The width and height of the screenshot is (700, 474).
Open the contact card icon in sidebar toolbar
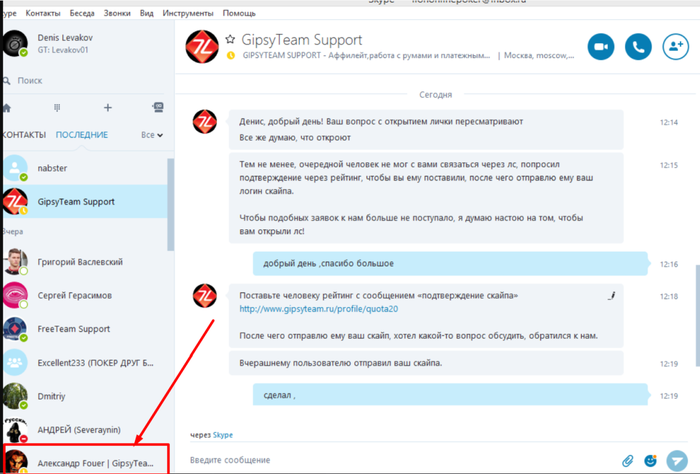click(x=158, y=107)
